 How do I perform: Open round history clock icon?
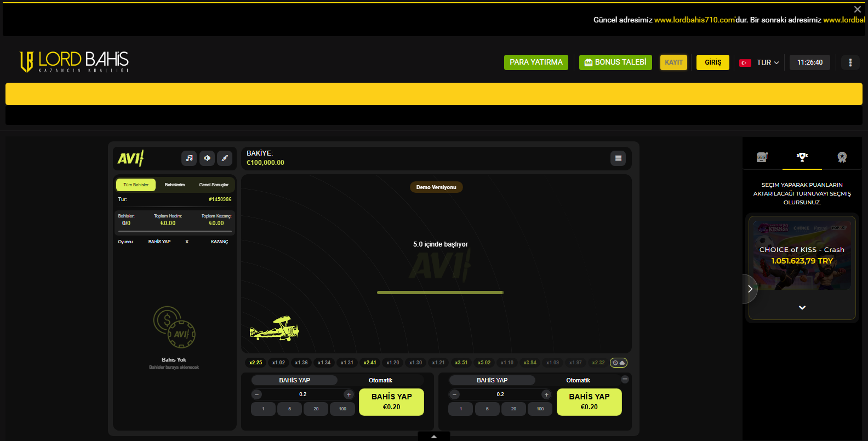(x=619, y=363)
